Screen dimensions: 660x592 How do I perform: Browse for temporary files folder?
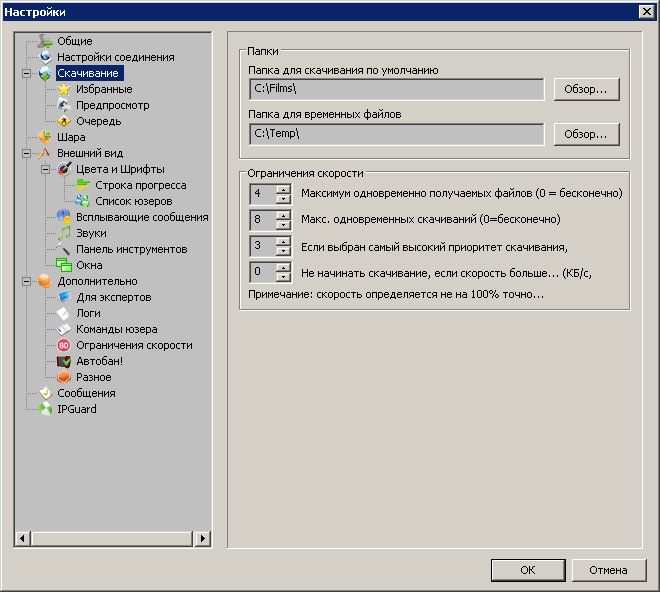(x=586, y=134)
